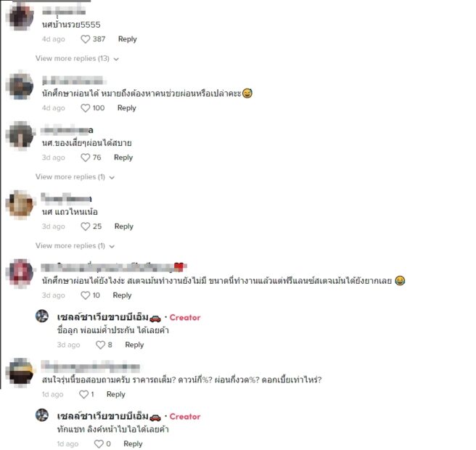The width and height of the screenshot is (476, 450).
Task: Like the comment showing 25 likes
Action: [x=86, y=226]
